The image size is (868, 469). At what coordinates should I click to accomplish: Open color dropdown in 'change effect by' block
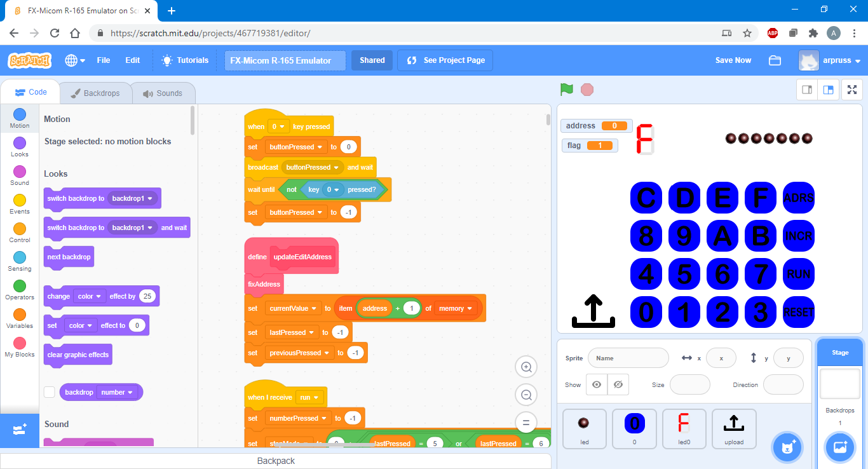89,296
